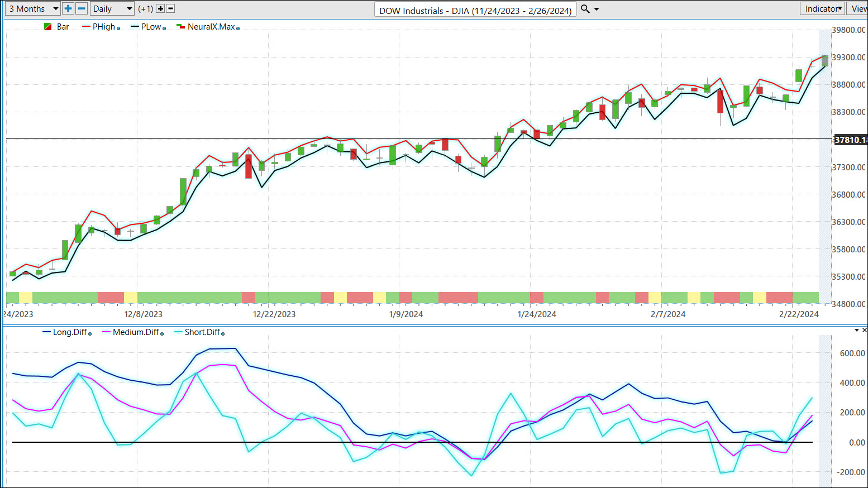Click the Bar legend label

[63, 27]
